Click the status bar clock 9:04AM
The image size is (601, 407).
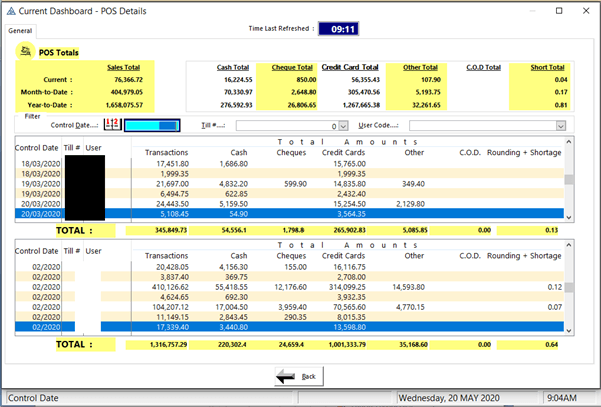coord(562,398)
